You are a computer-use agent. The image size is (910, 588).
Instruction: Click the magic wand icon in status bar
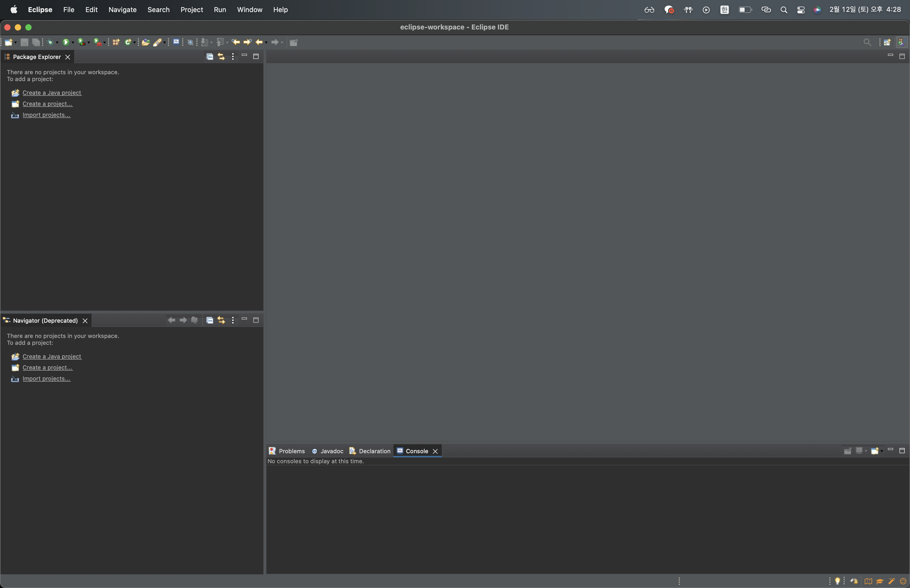point(891,581)
